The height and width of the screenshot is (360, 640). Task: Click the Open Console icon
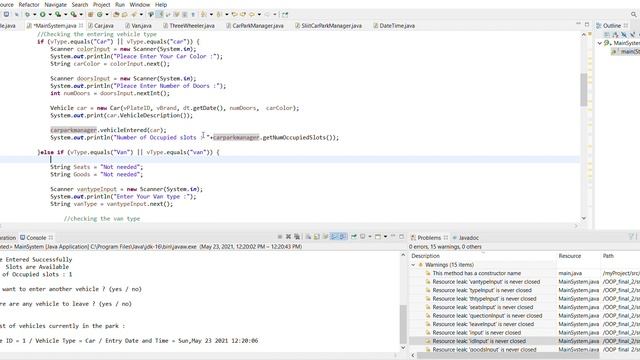click(378, 237)
